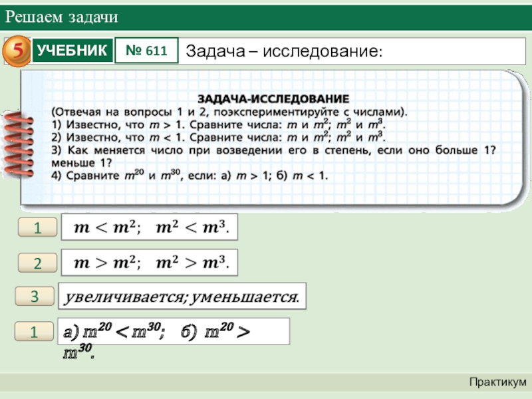Click the answer box starting 'а) m²⁰ < m³⁰'
The image size is (532, 399).
tap(175, 332)
